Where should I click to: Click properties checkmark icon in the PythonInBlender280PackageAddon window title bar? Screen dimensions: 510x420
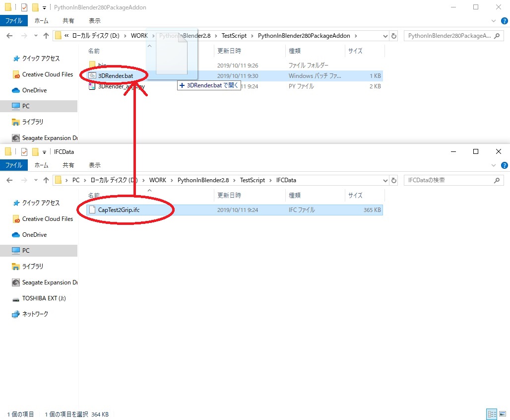tap(24, 7)
